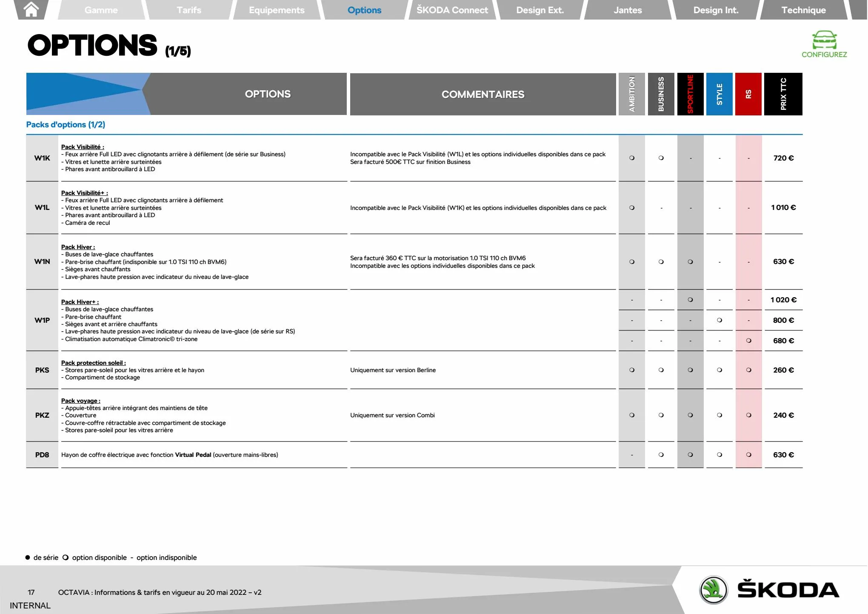This screenshot has height=614, width=868.
Task: Click the page number 17
Action: [31, 592]
